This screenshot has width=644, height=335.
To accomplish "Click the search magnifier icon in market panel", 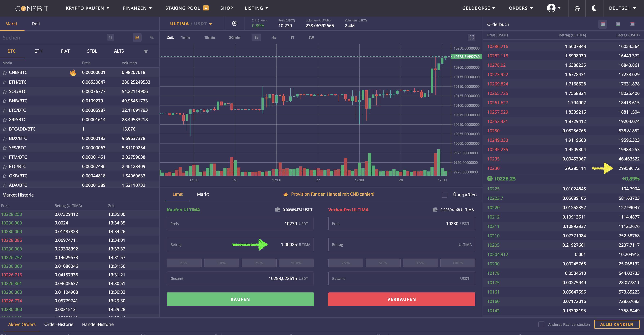I will click(x=110, y=38).
